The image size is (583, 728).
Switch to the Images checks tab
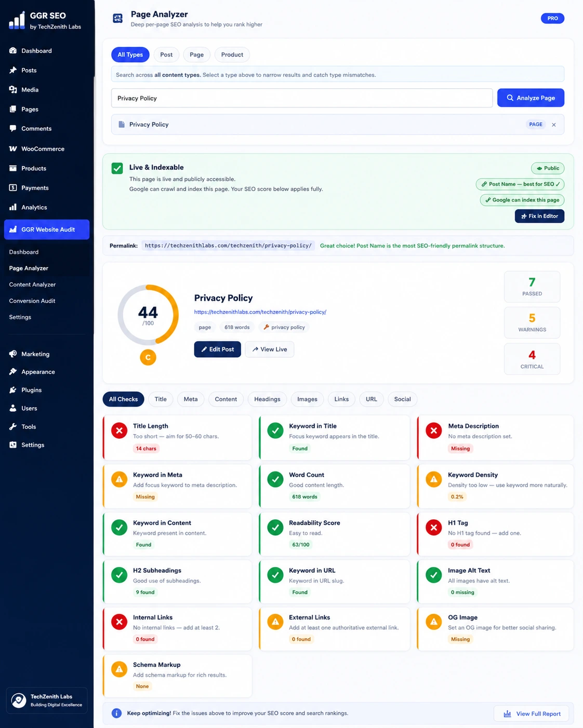[307, 399]
